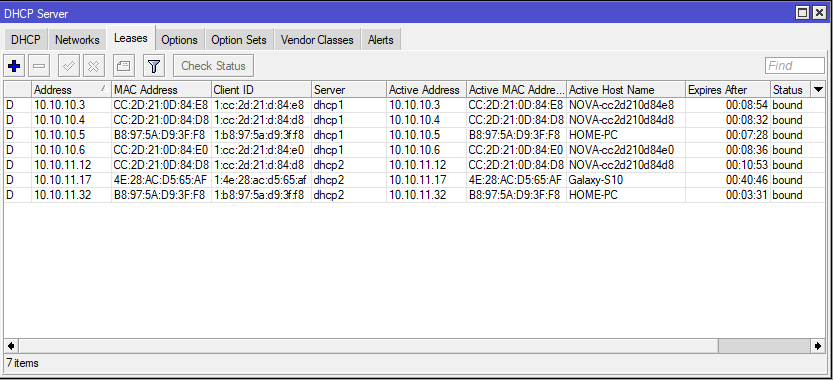Click the Check Status button
The image size is (833, 380).
[214, 66]
